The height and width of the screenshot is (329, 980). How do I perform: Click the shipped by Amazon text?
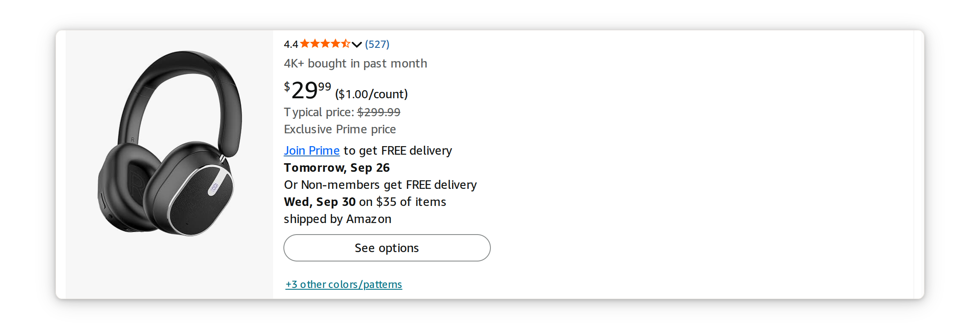point(338,219)
